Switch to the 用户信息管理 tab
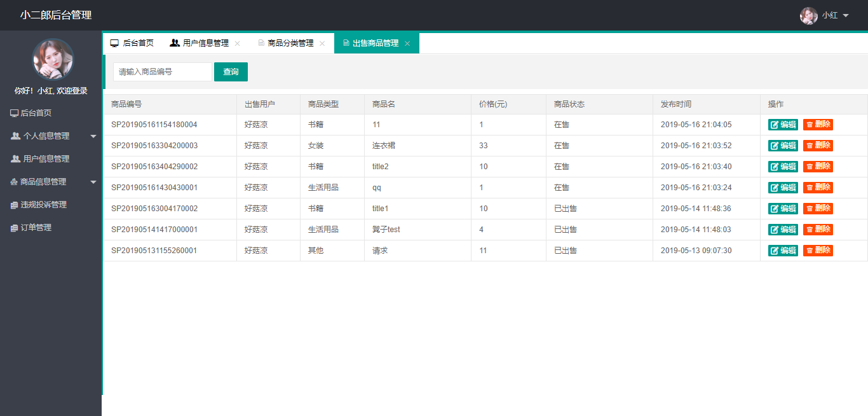The width and height of the screenshot is (868, 416). 205,43
